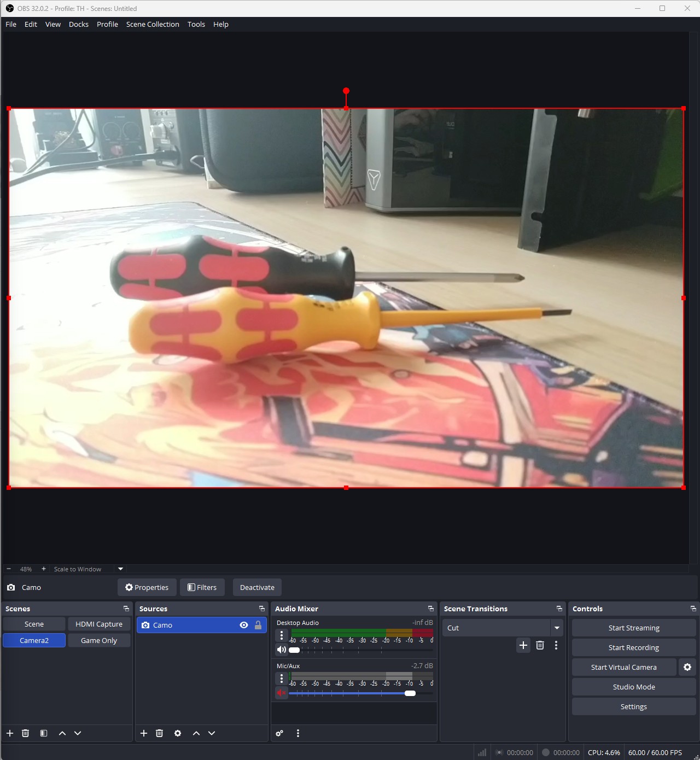700x760 pixels.
Task: Move the Camo source up in Sources
Action: (196, 733)
